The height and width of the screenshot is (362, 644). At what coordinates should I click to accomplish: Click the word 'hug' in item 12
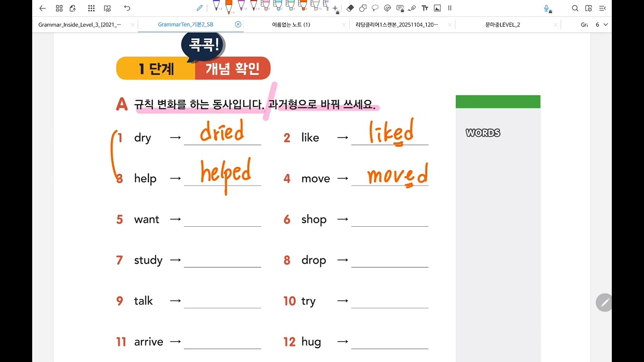coord(311,342)
